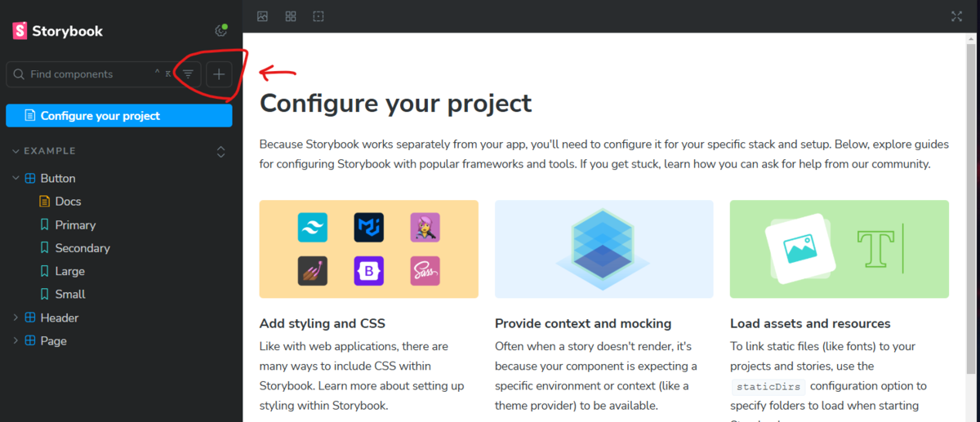Image resolution: width=980 pixels, height=422 pixels.
Task: Click the Button component grid icon
Action: coord(30,178)
